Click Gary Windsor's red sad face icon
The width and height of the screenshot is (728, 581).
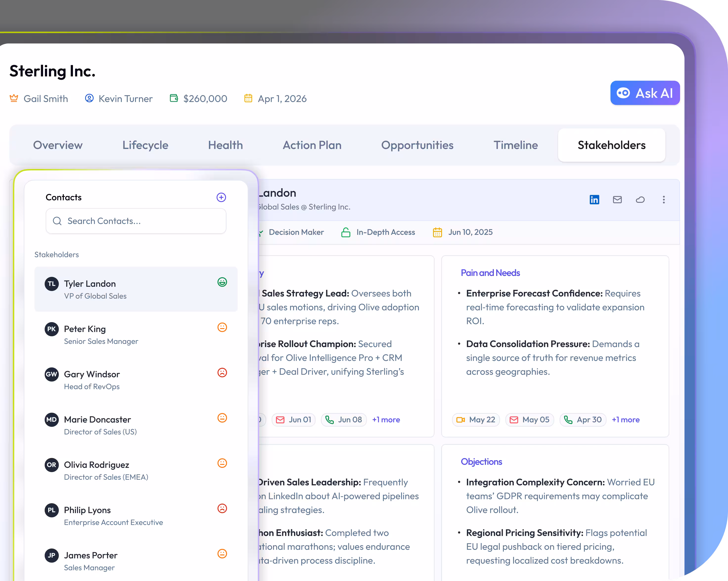(x=222, y=373)
